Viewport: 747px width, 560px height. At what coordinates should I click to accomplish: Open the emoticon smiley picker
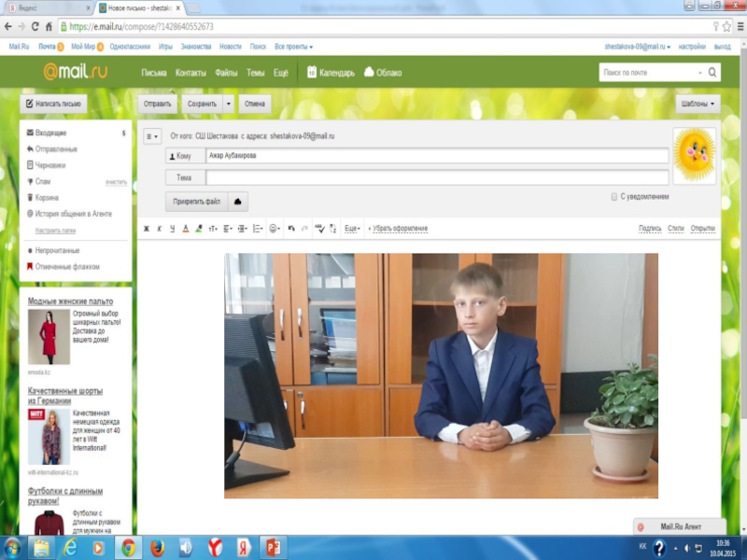[x=275, y=229]
